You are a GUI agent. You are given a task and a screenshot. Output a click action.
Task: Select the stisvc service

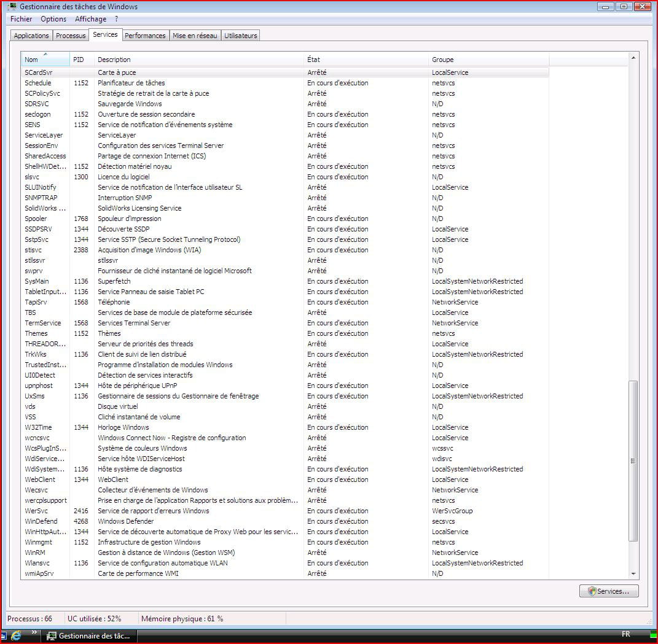pos(285,250)
